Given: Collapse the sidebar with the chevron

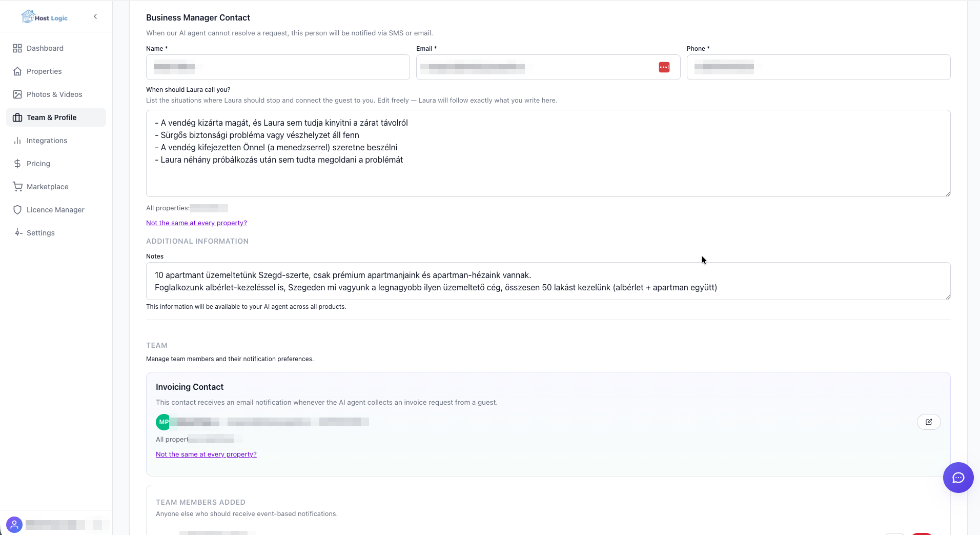Looking at the screenshot, I should point(95,16).
